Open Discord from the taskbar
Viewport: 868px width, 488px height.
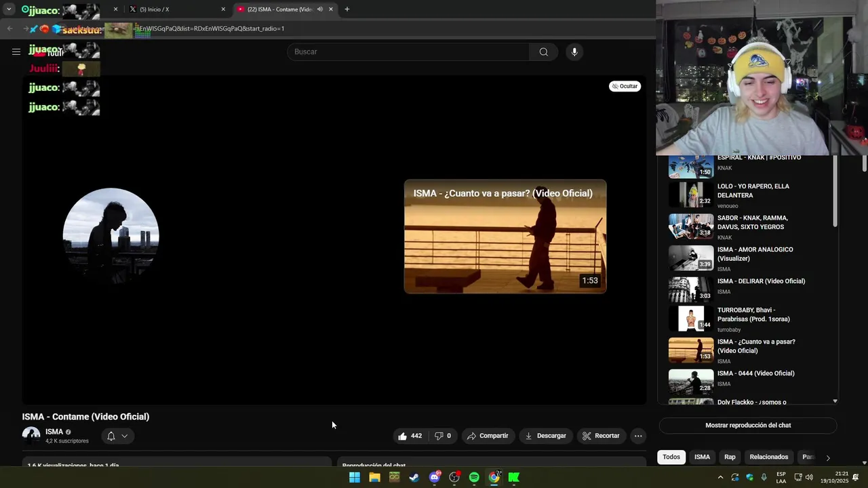(x=435, y=477)
